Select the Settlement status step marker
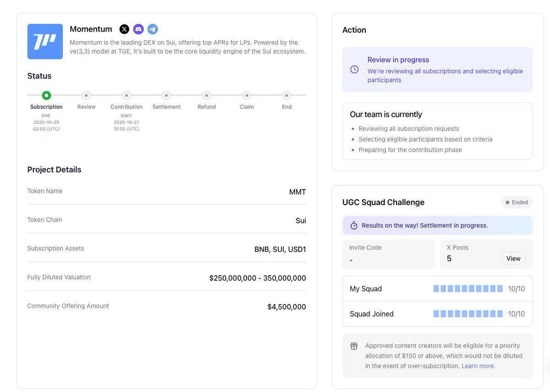The image size is (550, 392). pyautogui.click(x=166, y=95)
